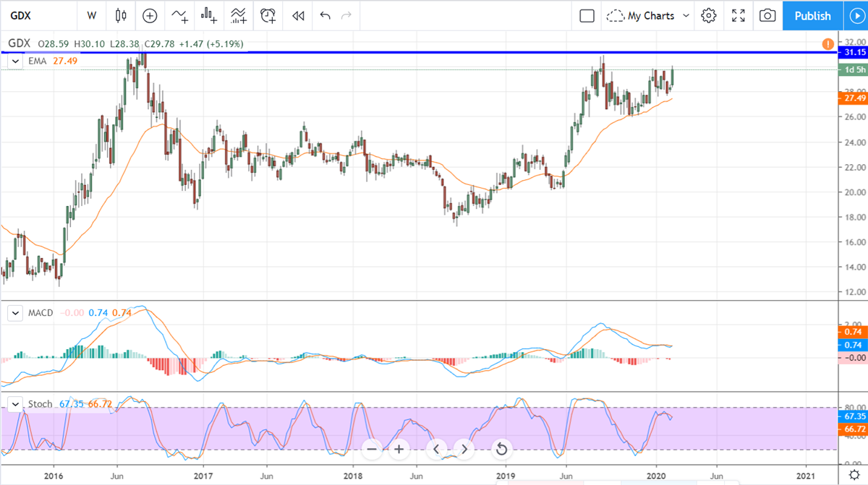868x485 pixels.
Task: Enter fullscreen mode
Action: 739,15
